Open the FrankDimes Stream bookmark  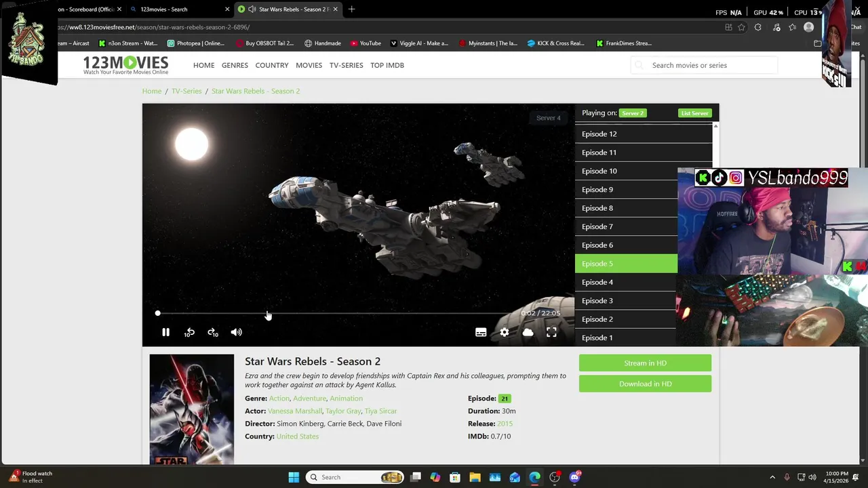click(624, 43)
